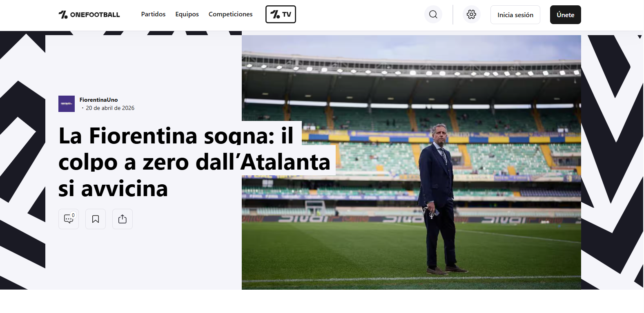644x313 pixels.
Task: Click the small downward triangle at top right
Action: coord(640,37)
